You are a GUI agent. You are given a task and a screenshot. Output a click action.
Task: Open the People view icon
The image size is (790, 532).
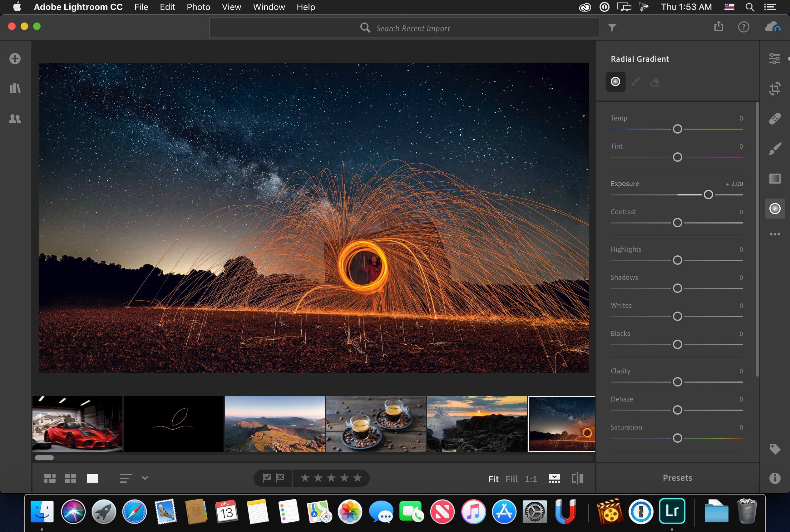[x=15, y=119]
